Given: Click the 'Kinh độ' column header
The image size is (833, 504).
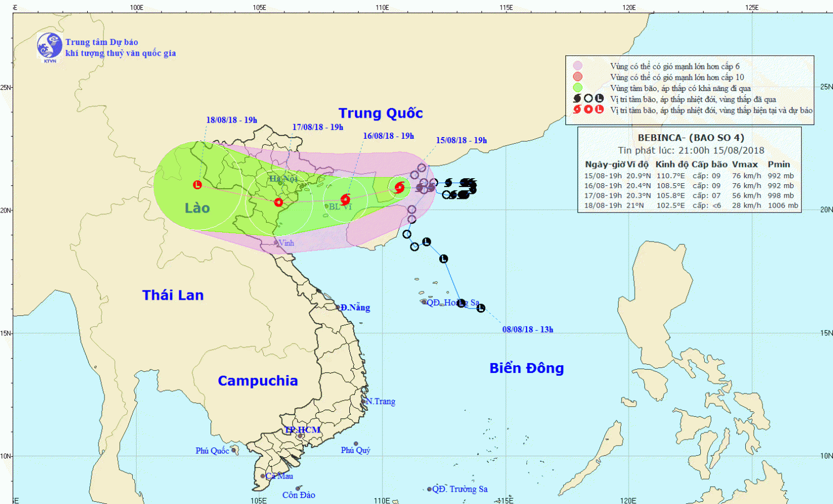Looking at the screenshot, I should 672,164.
